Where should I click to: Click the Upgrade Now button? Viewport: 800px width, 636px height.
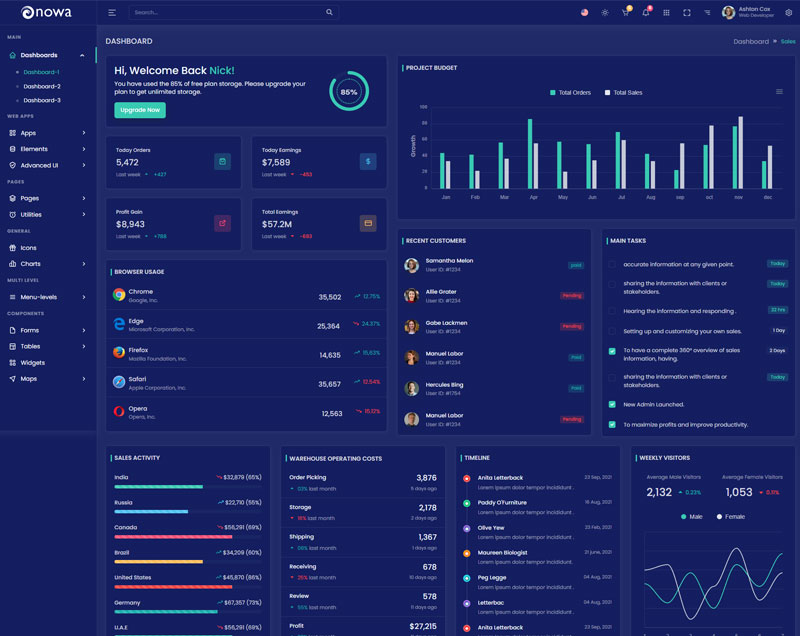140,110
